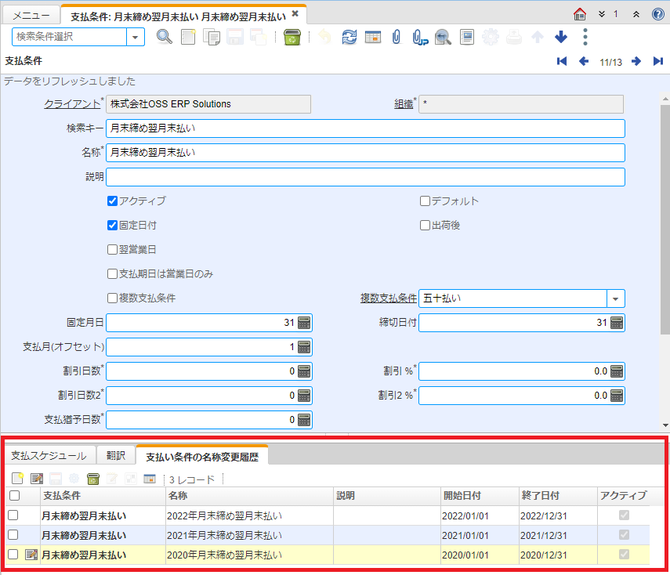Click the 複数支払条件 field label link
The image size is (670, 575).
coord(388,298)
